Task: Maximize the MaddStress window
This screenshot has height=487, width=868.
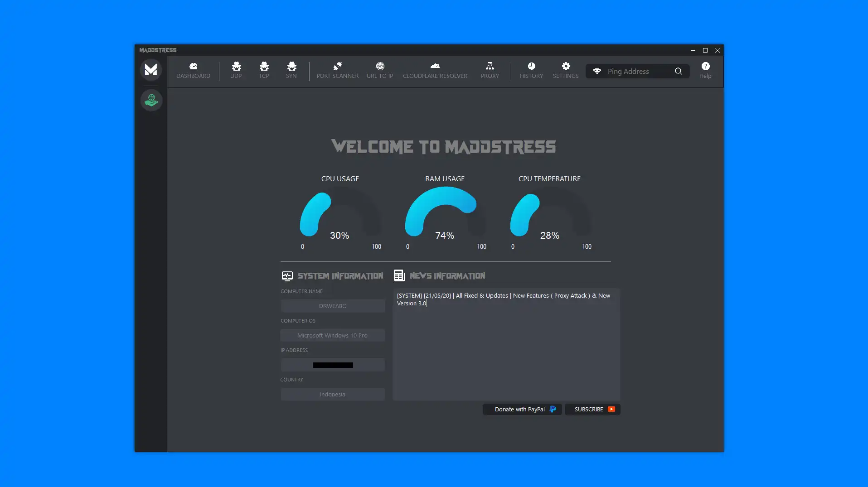Action: click(x=705, y=50)
